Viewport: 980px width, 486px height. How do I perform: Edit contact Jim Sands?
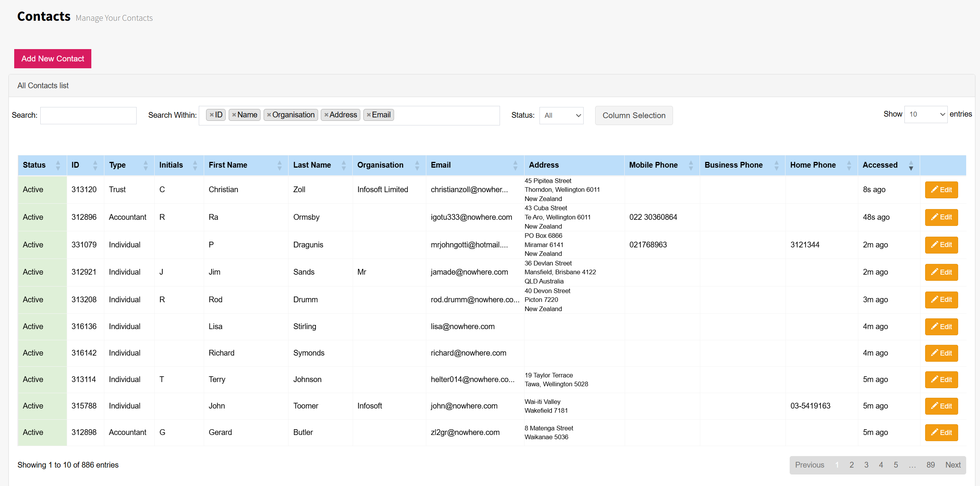(941, 272)
